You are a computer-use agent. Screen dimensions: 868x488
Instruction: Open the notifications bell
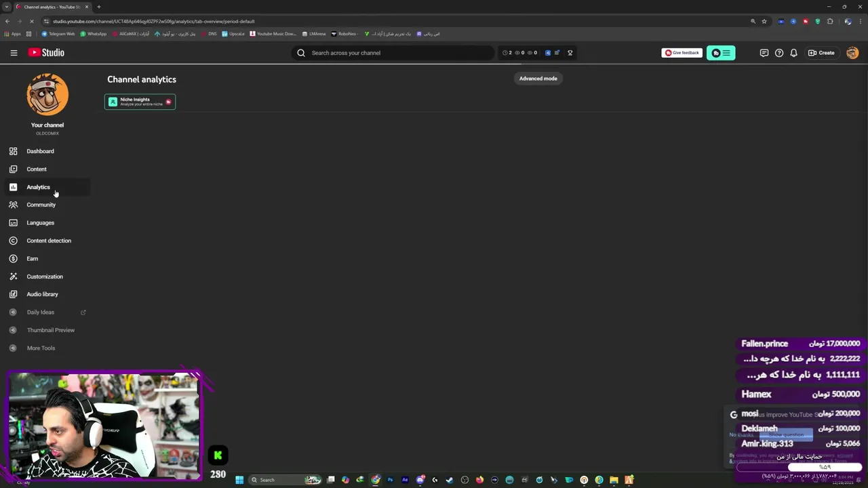pyautogui.click(x=793, y=53)
